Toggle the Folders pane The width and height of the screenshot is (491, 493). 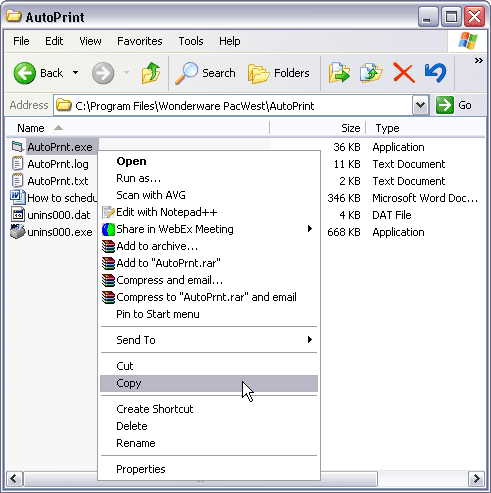click(x=279, y=73)
